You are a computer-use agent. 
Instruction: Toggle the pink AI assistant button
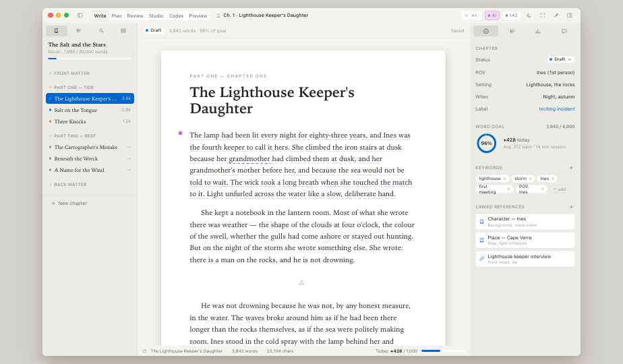492,16
